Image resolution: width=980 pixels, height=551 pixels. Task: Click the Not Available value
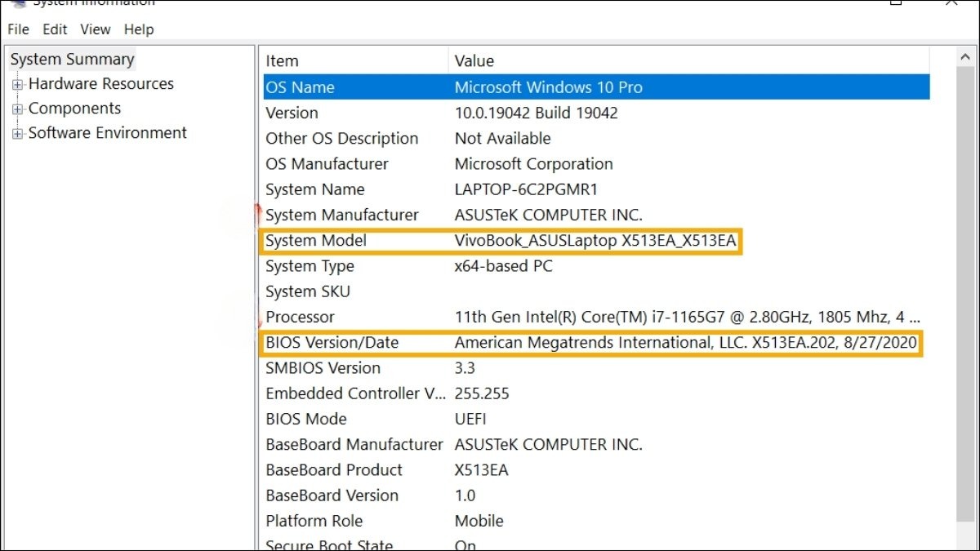[502, 139]
